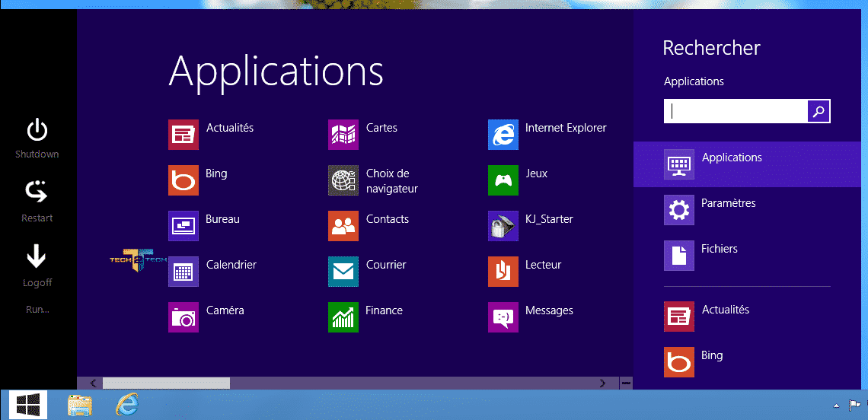Image resolution: width=868 pixels, height=420 pixels.
Task: Click the zoom-out minus button beside scrollbar
Action: 626,383
